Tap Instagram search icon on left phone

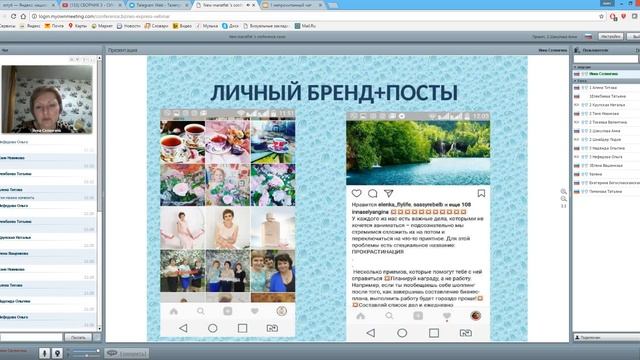point(200,311)
